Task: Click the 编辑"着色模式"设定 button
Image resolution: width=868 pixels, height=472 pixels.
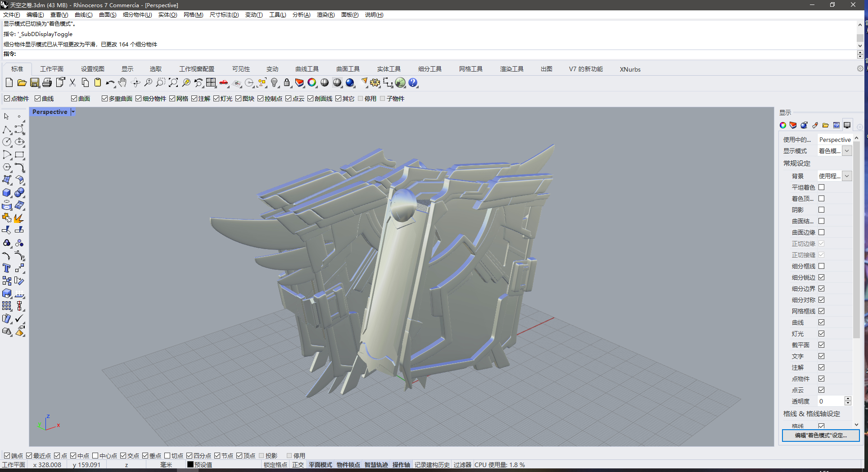Action: 821,436
